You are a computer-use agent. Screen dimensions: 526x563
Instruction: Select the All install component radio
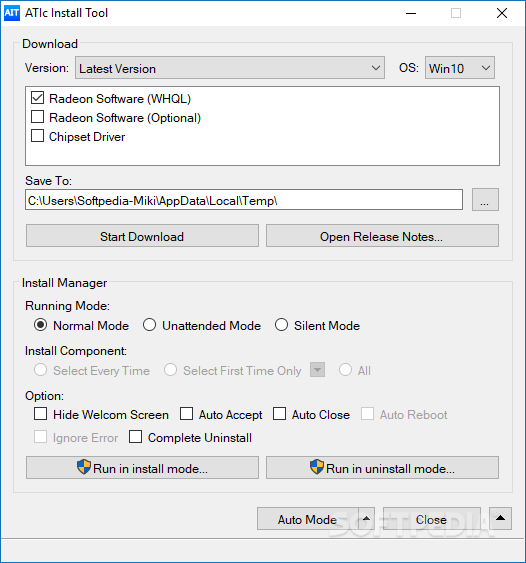coord(345,370)
